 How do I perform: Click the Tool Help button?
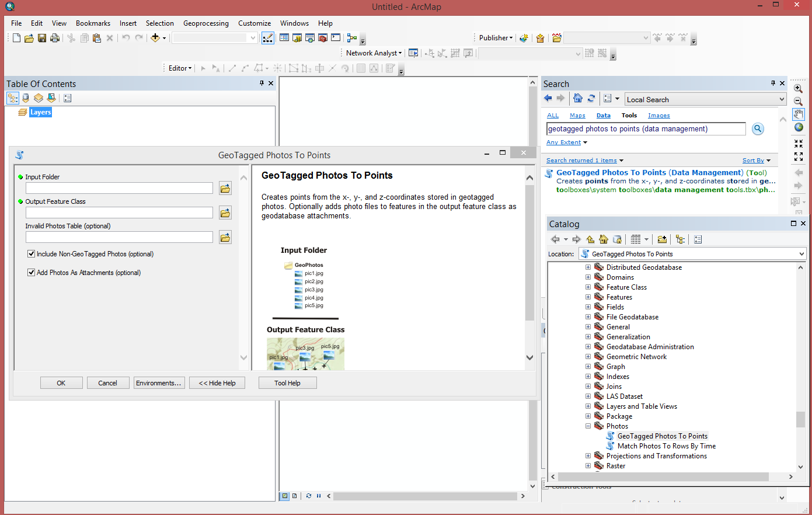coord(288,383)
